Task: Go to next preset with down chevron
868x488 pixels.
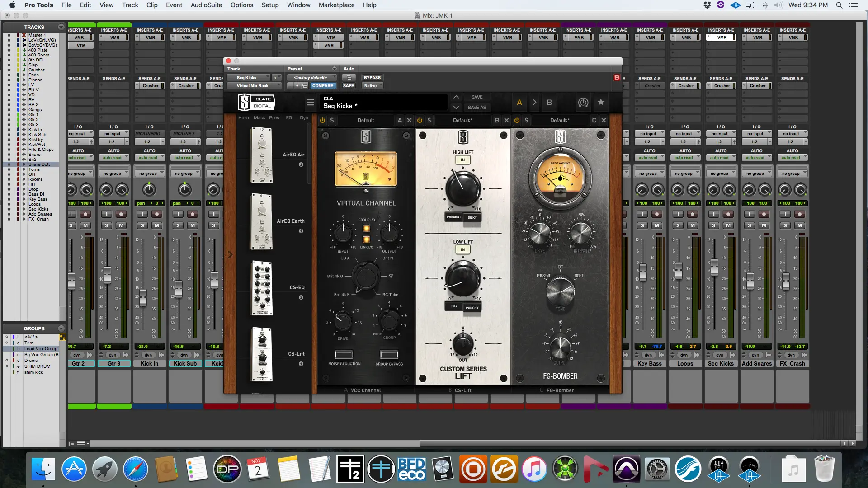Action: 456,108
